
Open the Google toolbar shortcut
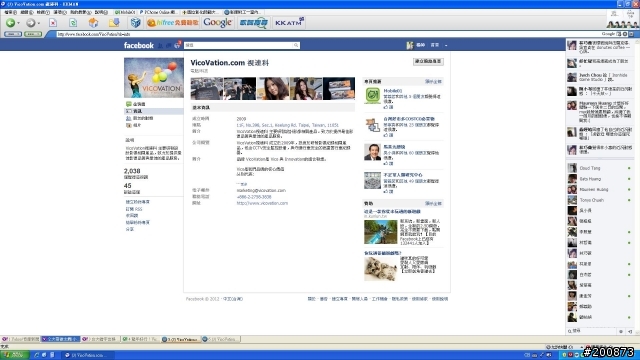[218, 23]
